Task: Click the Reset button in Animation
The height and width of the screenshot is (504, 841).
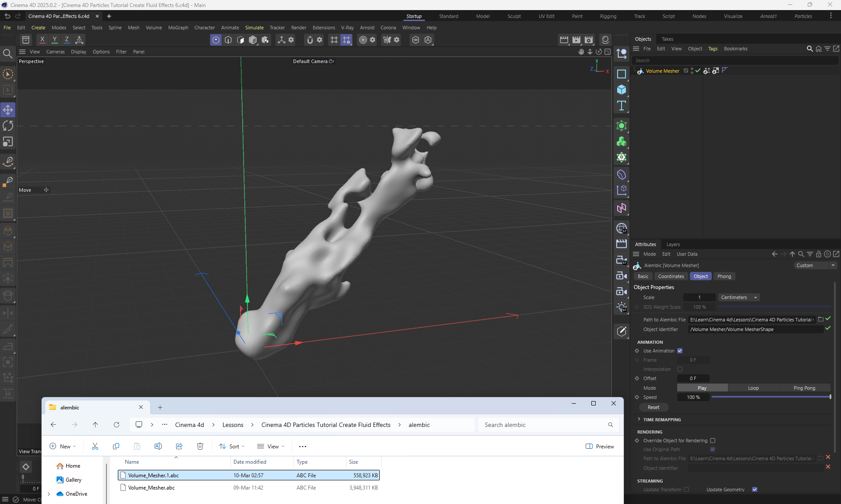Action: (653, 407)
